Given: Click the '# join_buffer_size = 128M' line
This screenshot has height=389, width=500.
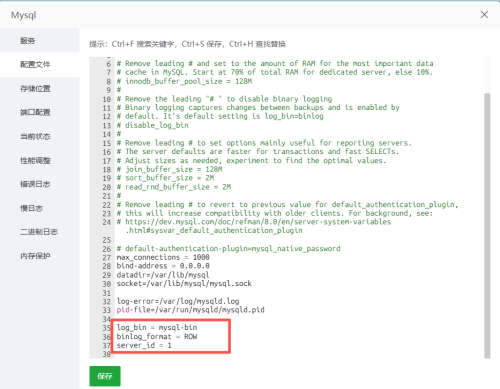Looking at the screenshot, I should (x=169, y=169).
